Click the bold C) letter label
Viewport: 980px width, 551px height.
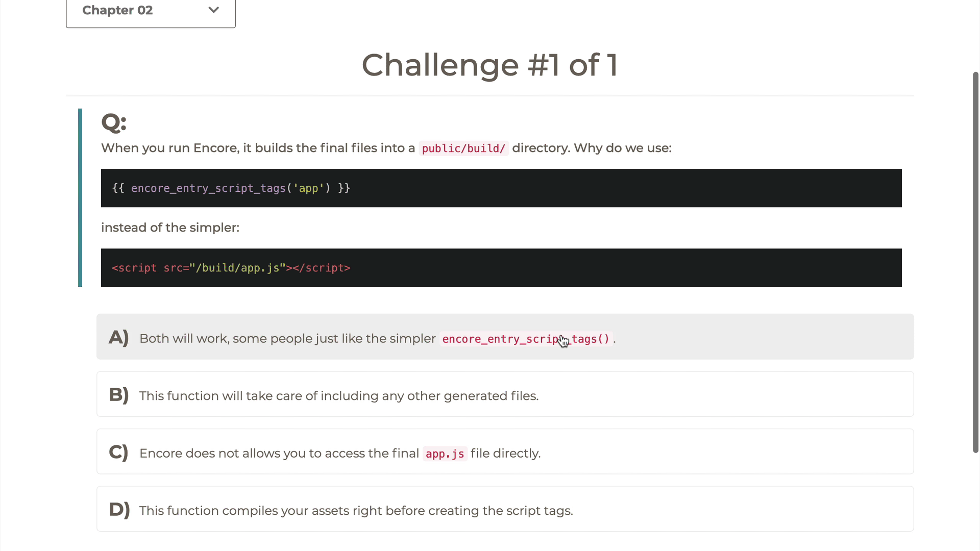point(118,453)
